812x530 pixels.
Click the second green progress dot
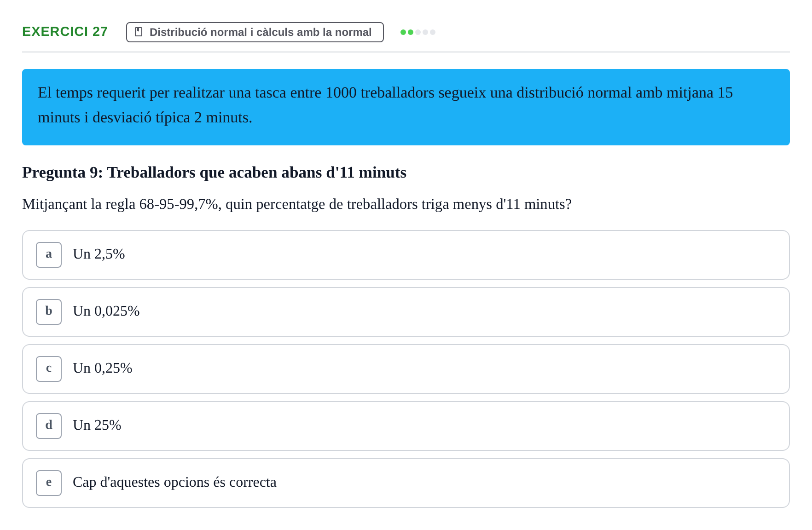coord(411,32)
